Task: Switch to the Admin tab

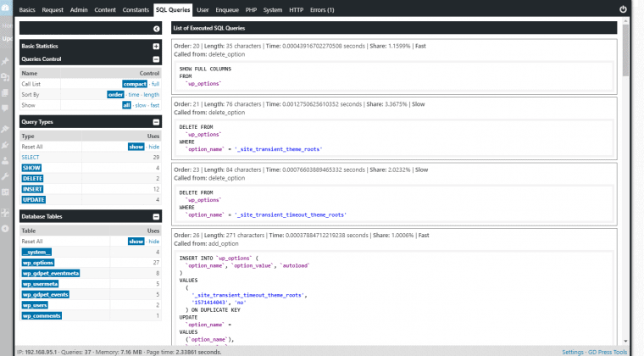Action: [79, 10]
